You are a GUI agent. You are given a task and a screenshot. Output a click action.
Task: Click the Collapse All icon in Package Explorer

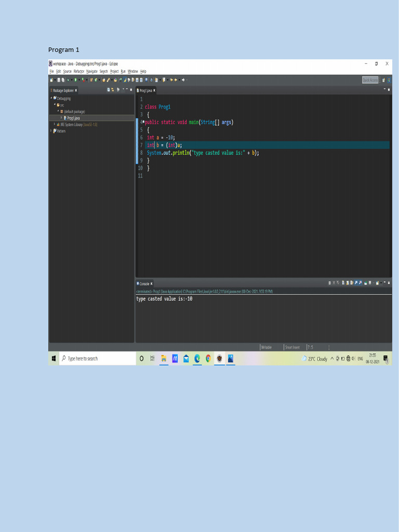[109, 90]
